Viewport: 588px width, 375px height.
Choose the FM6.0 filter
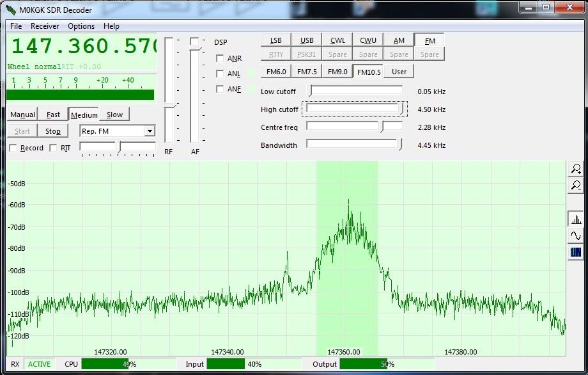(x=276, y=72)
